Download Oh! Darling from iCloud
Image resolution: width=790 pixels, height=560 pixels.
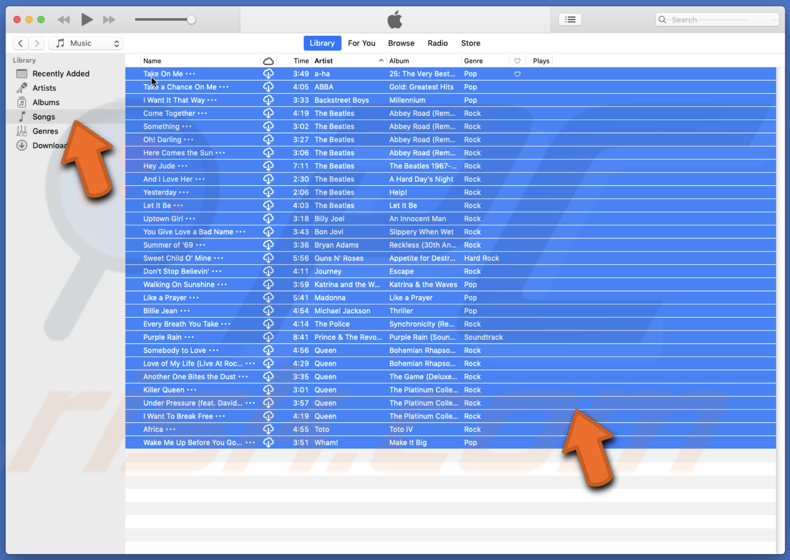coord(268,140)
